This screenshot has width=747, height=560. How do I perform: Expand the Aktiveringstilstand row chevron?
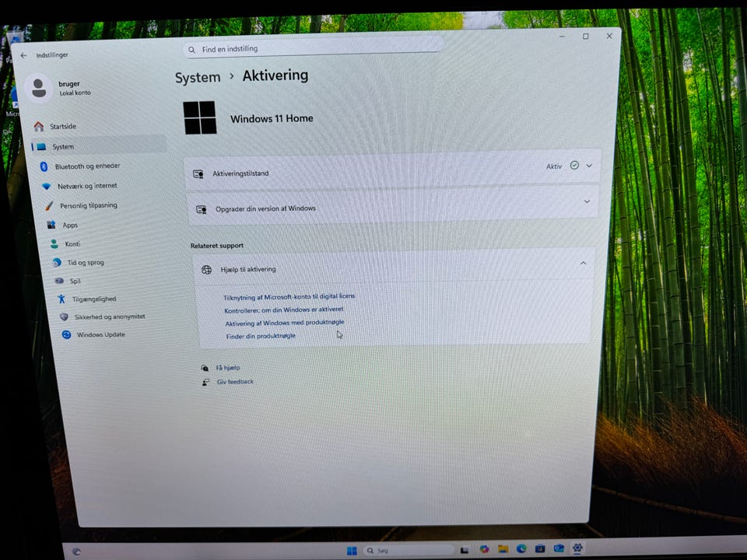589,166
